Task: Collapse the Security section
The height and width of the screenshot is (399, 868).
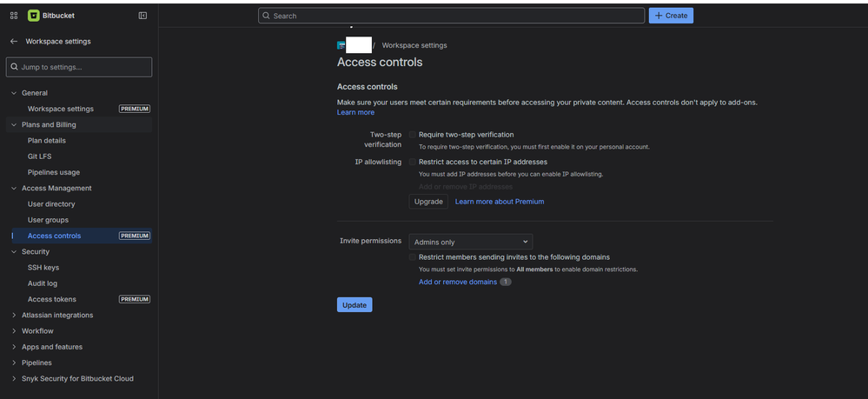Action: [14, 251]
